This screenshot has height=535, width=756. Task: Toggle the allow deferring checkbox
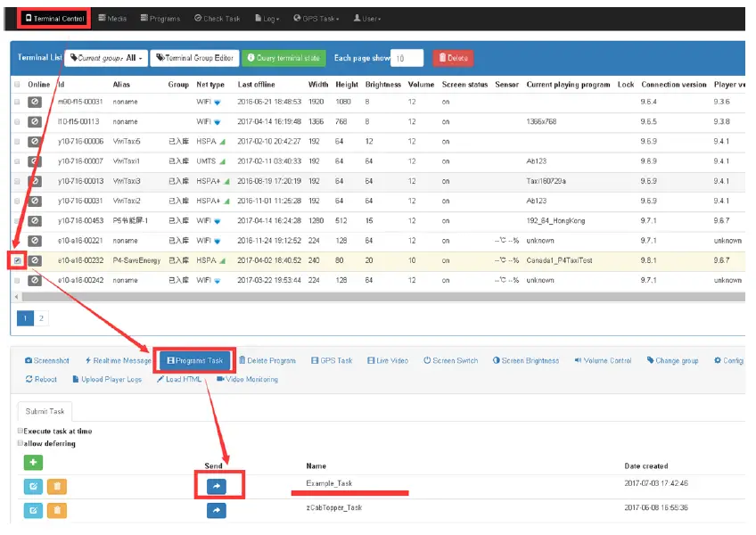click(x=21, y=443)
